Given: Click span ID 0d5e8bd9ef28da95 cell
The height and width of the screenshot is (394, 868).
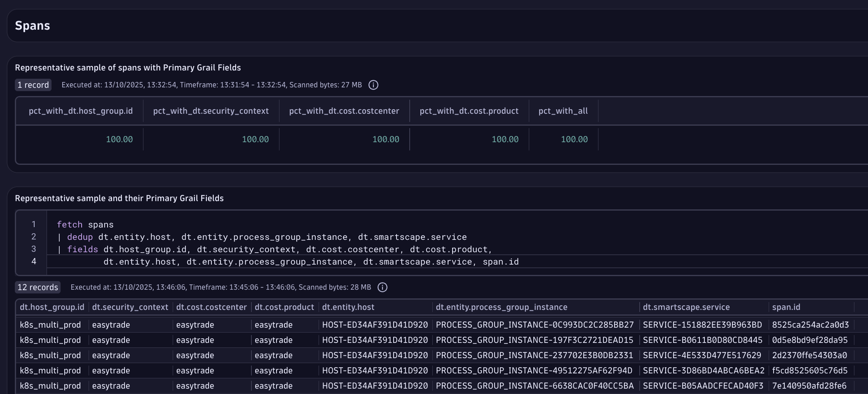Looking at the screenshot, I should coord(809,340).
